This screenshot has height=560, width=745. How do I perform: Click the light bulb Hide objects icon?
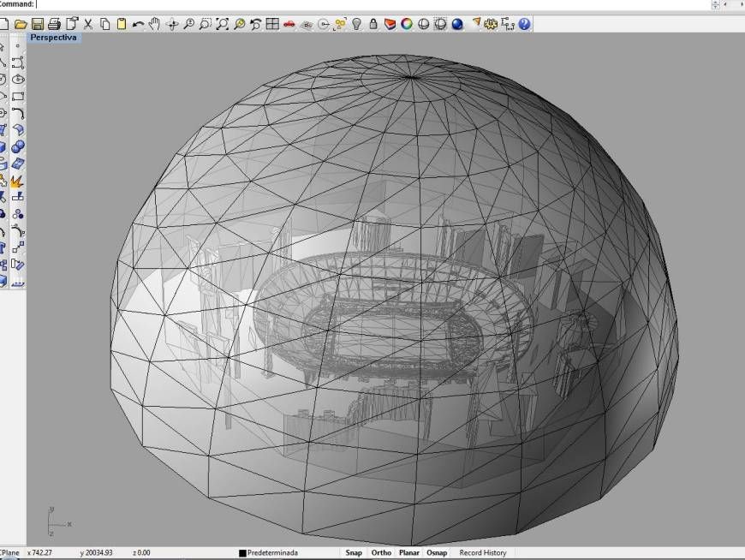[357, 24]
